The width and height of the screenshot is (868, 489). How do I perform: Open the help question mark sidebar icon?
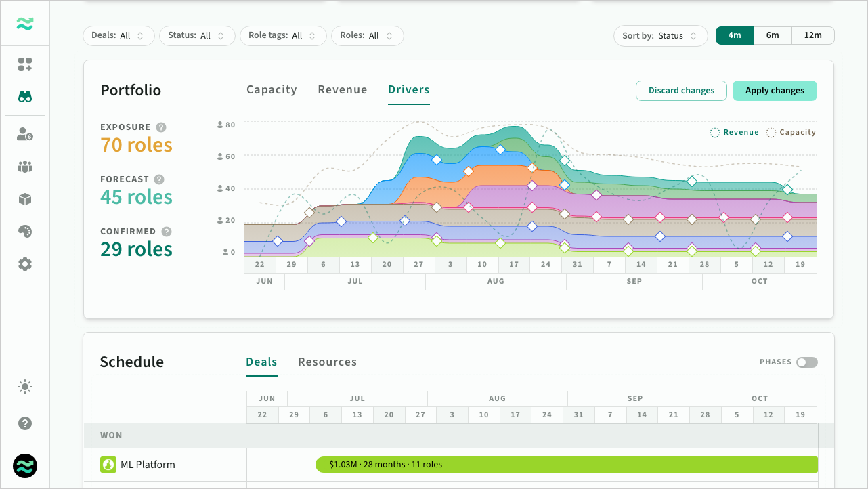coord(25,423)
